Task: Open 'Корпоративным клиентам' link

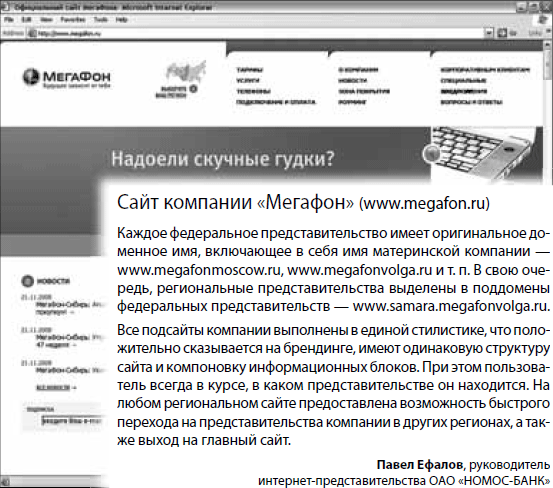Action: click(485, 70)
